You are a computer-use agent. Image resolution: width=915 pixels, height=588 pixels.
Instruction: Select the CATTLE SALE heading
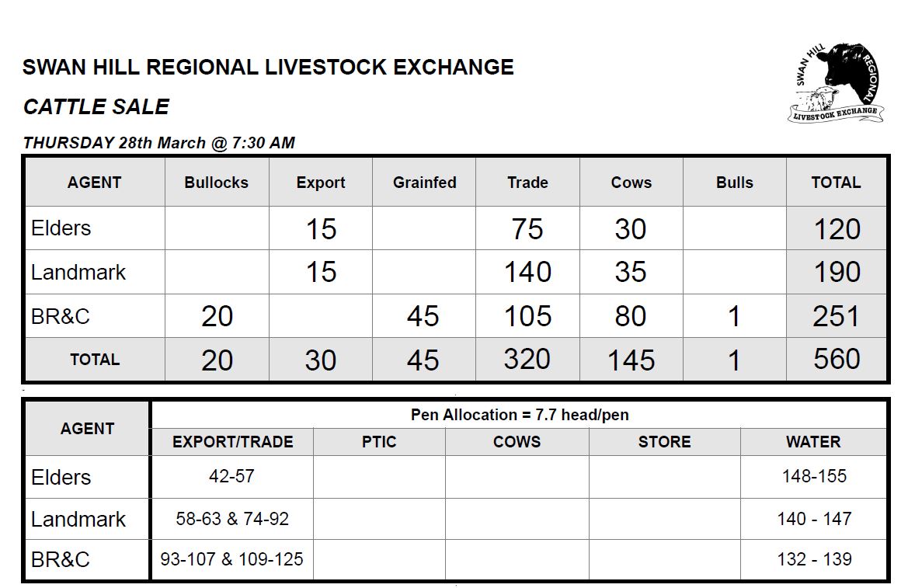[x=96, y=106]
